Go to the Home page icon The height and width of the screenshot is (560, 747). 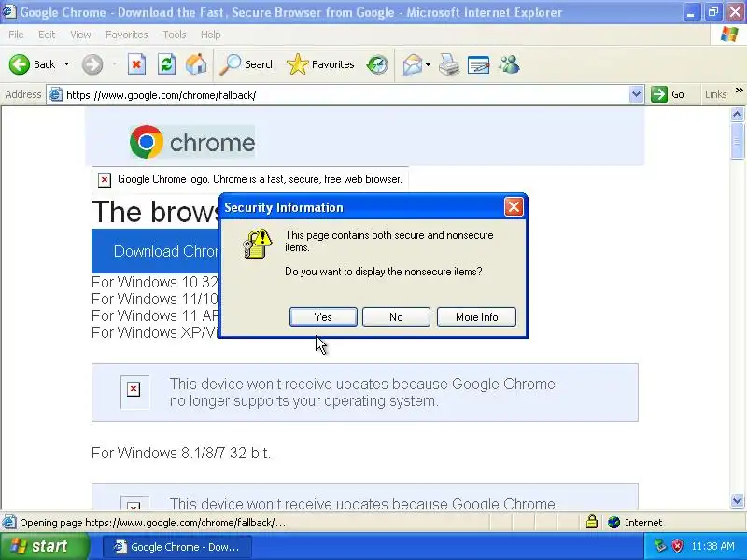[196, 64]
